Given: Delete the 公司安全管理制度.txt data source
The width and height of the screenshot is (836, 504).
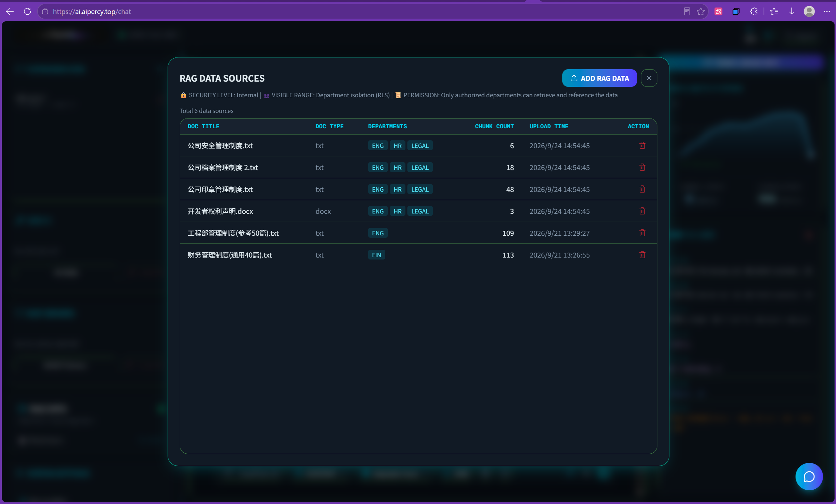Looking at the screenshot, I should [x=642, y=145].
